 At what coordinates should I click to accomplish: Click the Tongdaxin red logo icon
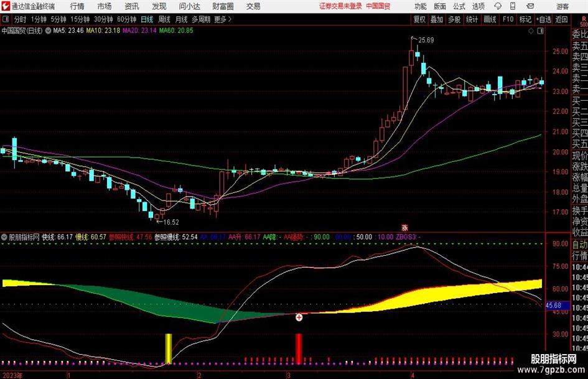6,6
